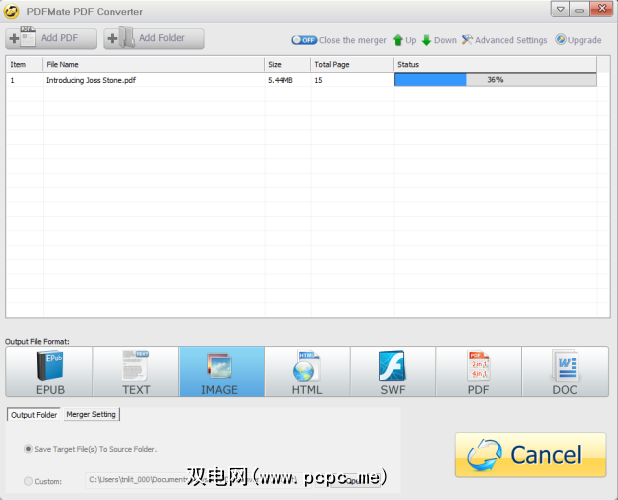
Task: Close the PDFMate PDF Converter window
Action: click(602, 9)
